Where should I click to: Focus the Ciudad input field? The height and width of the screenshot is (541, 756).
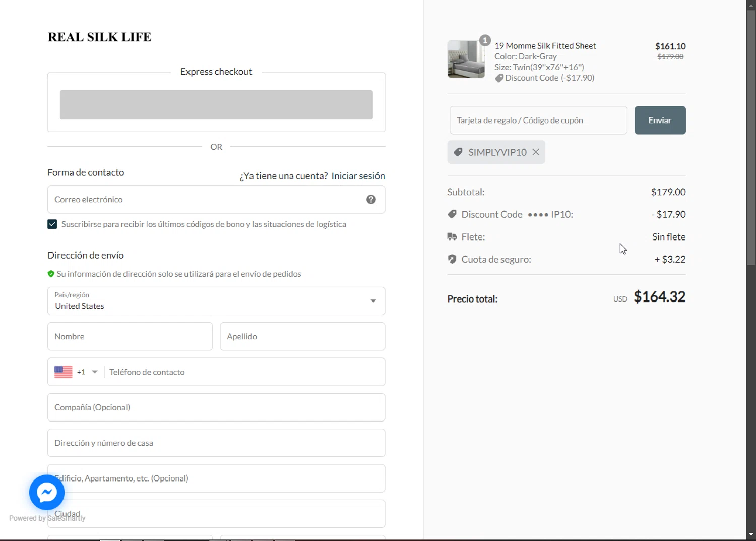pos(216,514)
